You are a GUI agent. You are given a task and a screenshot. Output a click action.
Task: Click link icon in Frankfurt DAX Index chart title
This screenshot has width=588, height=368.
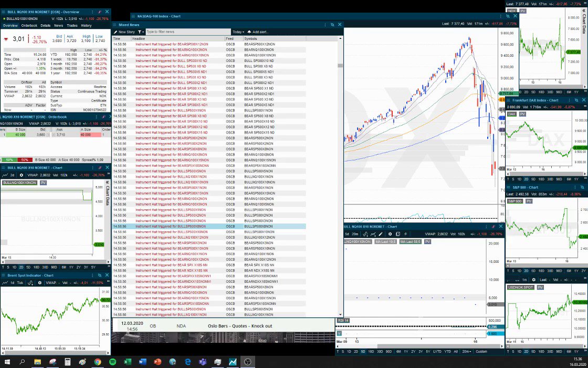(x=576, y=100)
